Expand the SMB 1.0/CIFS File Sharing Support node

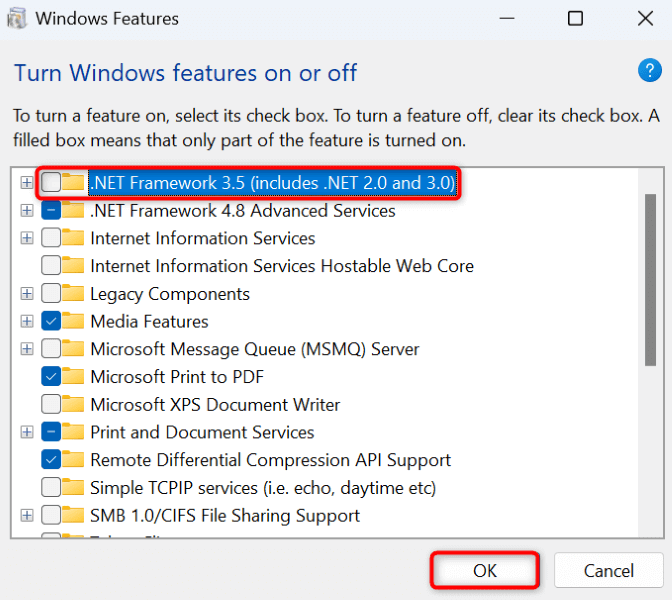(x=26, y=516)
